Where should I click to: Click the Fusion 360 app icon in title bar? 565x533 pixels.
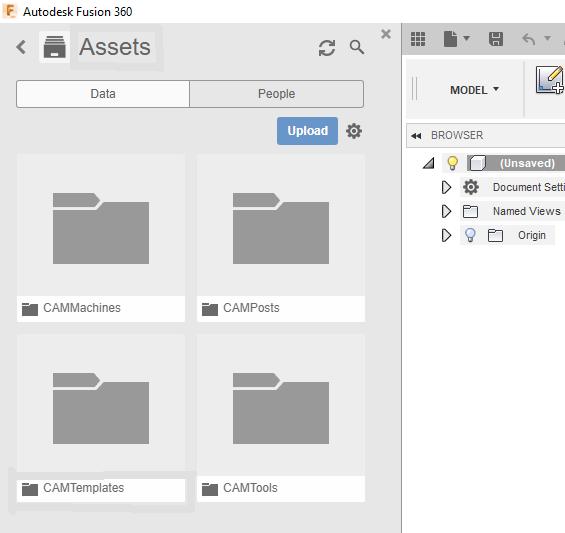[x=10, y=11]
